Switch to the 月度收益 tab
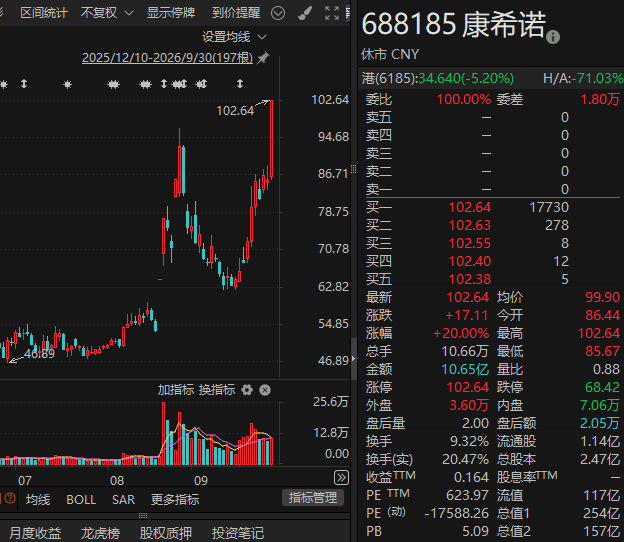624x542 pixels. point(35,533)
